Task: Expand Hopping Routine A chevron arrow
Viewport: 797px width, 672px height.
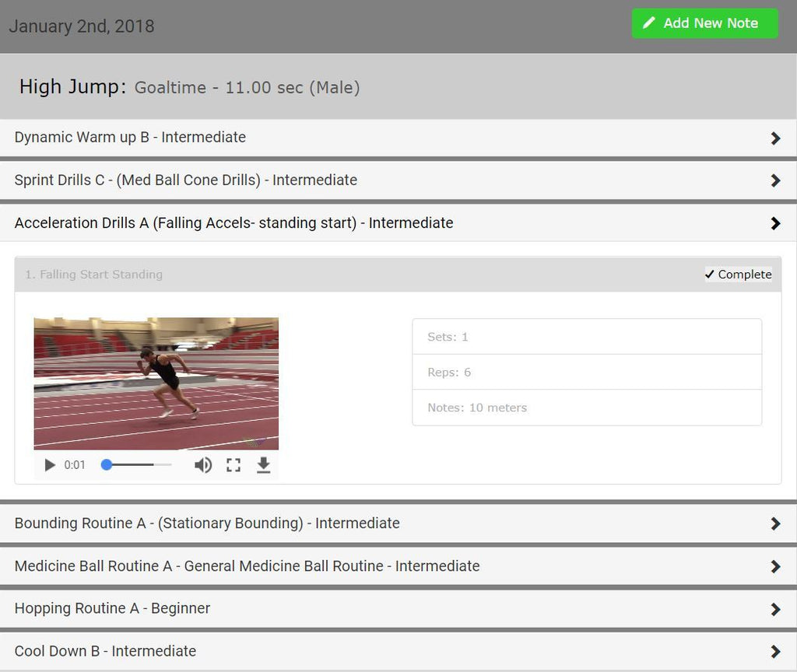Action: tap(775, 609)
